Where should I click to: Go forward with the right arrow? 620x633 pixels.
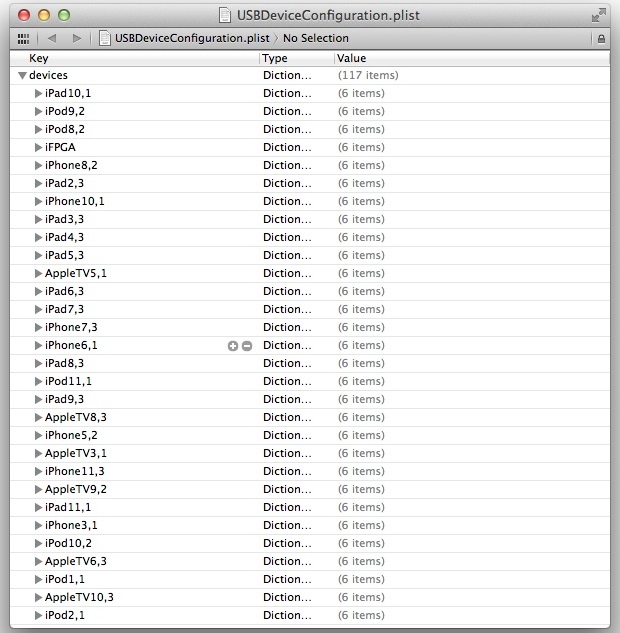tap(77, 38)
